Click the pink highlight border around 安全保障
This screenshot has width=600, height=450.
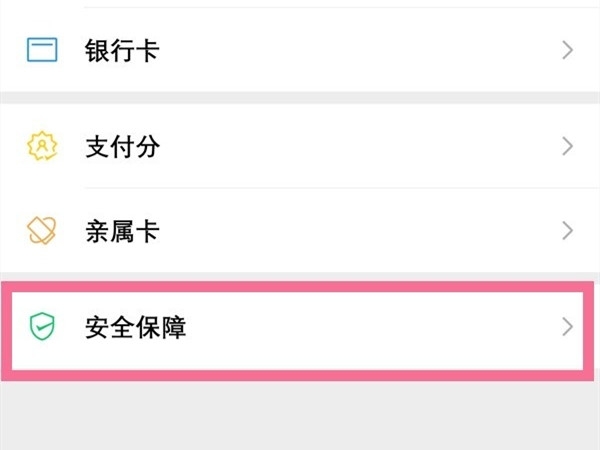coord(300,374)
